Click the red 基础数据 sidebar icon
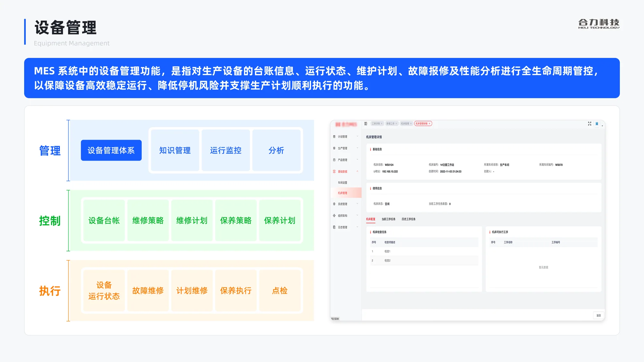 334,172
